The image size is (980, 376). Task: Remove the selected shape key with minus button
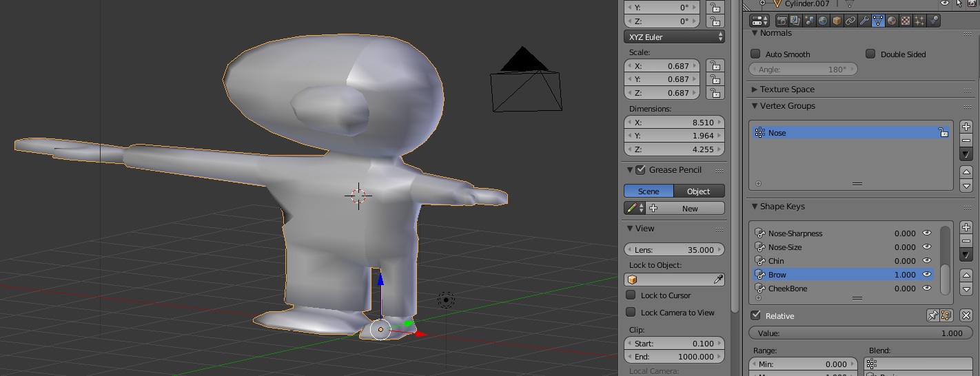pos(966,241)
